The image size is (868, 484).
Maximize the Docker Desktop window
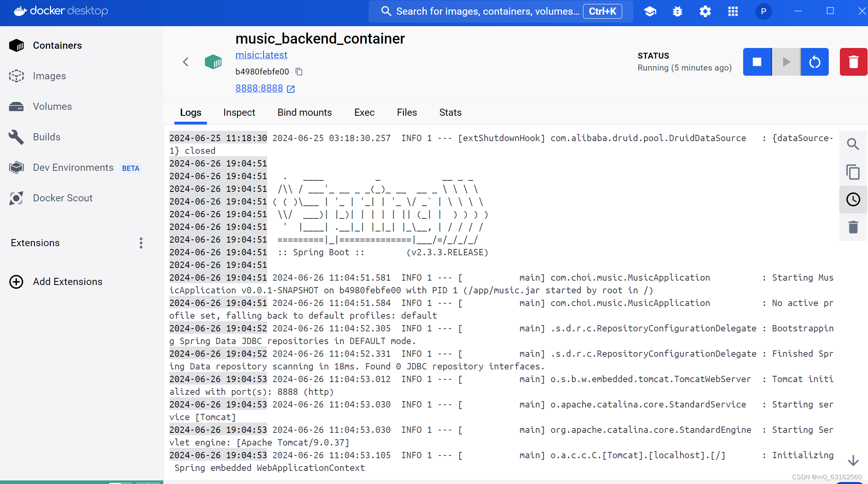click(830, 11)
